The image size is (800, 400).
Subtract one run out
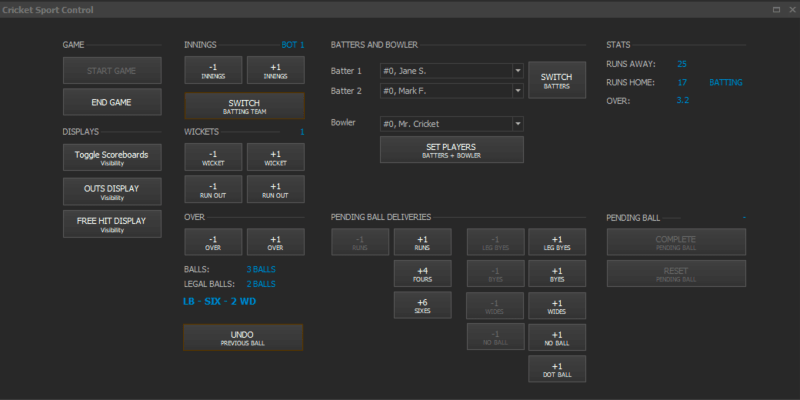(213, 190)
